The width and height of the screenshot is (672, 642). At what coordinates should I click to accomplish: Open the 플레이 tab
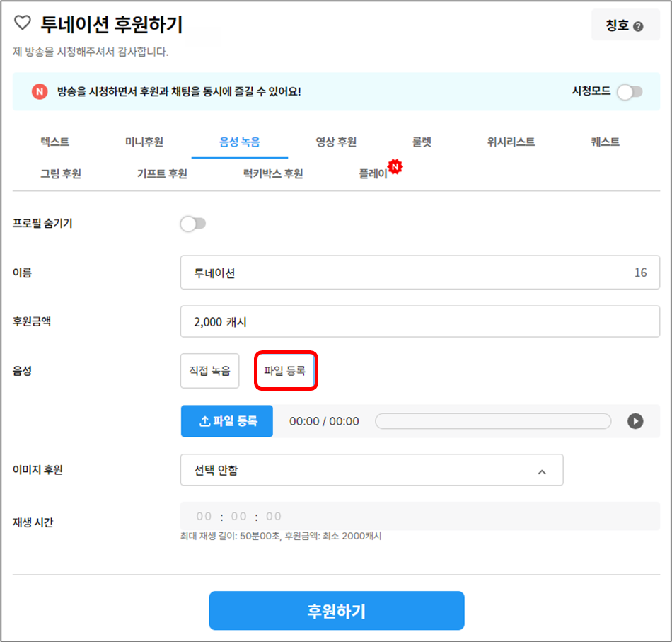point(373,173)
